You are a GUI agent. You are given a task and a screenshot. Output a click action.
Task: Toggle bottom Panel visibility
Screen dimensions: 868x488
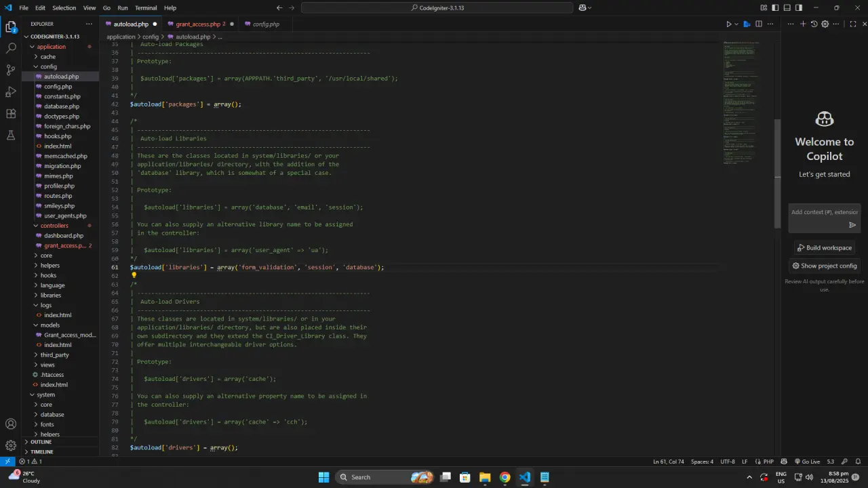787,7
